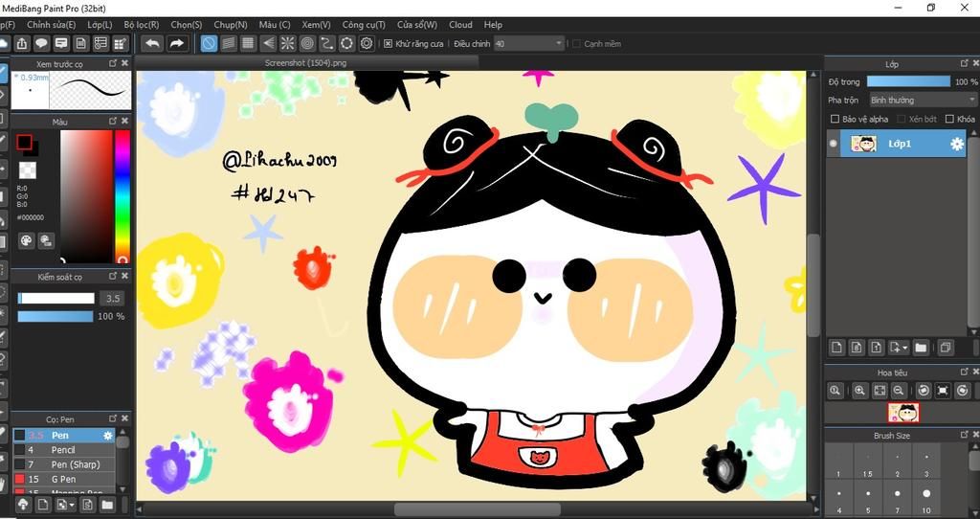The height and width of the screenshot is (519, 980).
Task: Open Pen brush settings gear
Action: (x=108, y=435)
